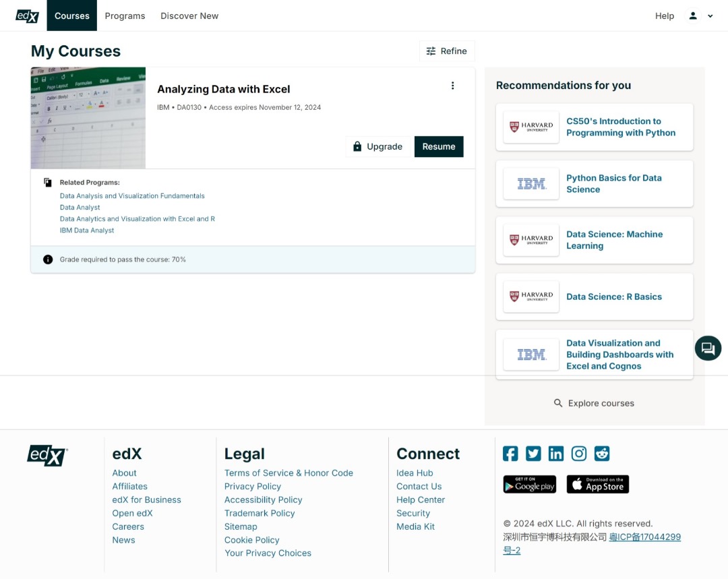Open Your Privacy Choices link
The height and width of the screenshot is (579, 728).
point(268,553)
